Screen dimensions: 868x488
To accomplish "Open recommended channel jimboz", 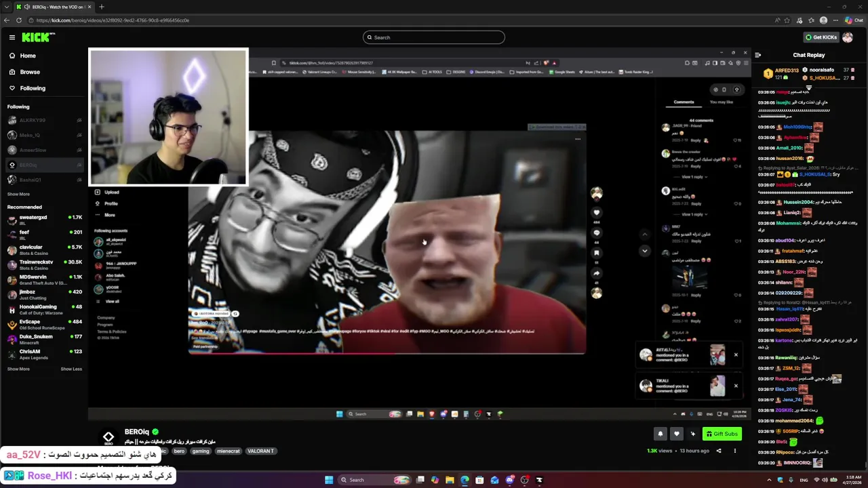I will pyautogui.click(x=44, y=294).
